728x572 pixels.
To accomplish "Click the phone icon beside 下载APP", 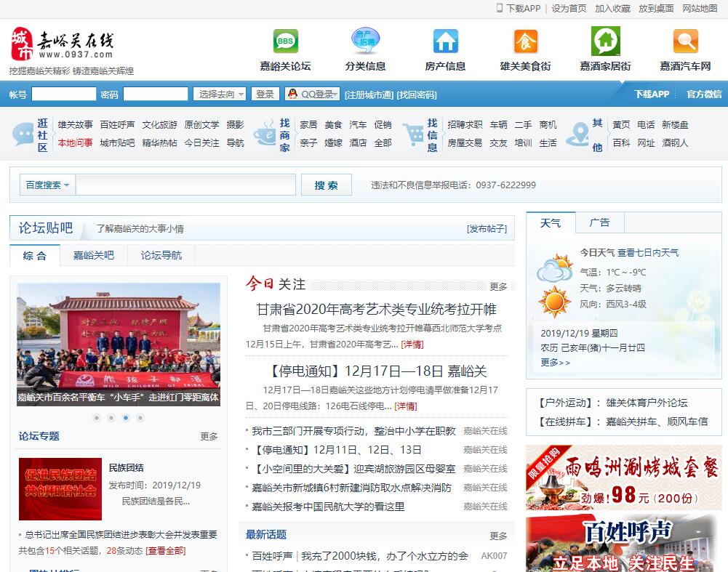I will click(x=500, y=8).
